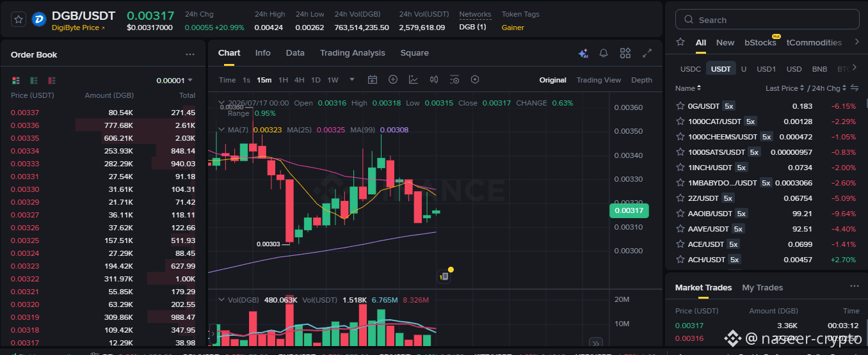Switch to the Data tab
Image resolution: width=868 pixels, height=355 pixels.
pyautogui.click(x=295, y=53)
